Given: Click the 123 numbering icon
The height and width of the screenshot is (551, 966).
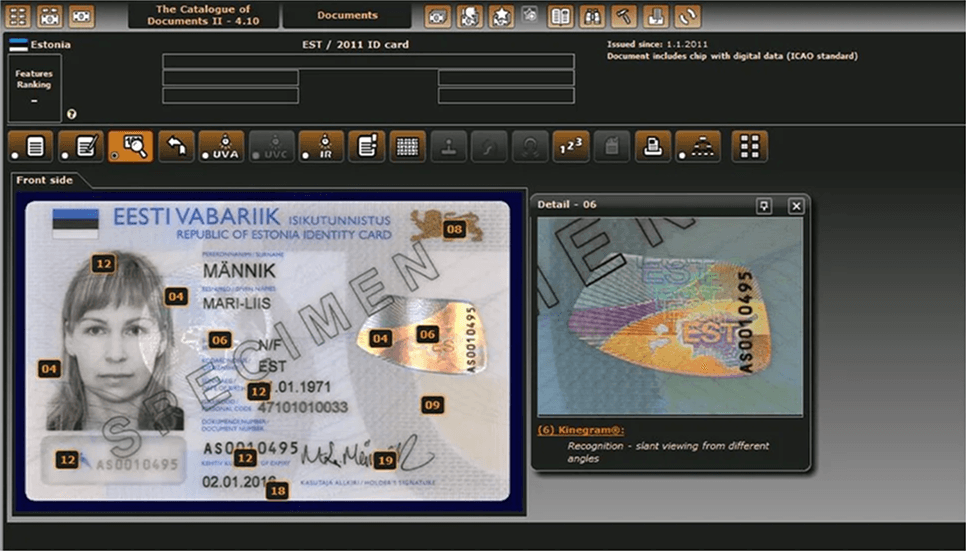Looking at the screenshot, I should coord(571,147).
